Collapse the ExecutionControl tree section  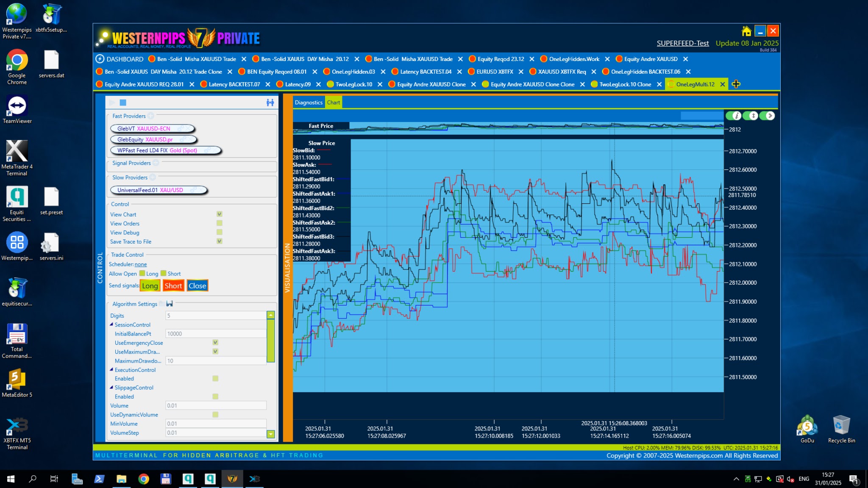112,370
